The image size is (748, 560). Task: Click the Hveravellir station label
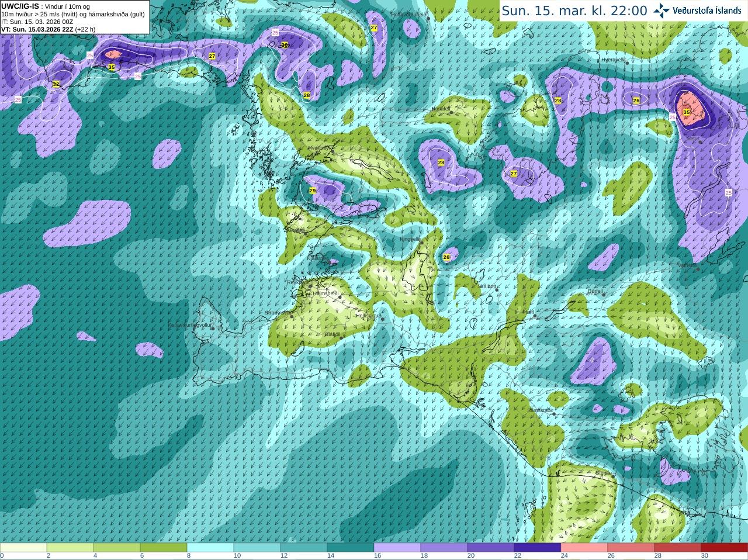coord(613,60)
